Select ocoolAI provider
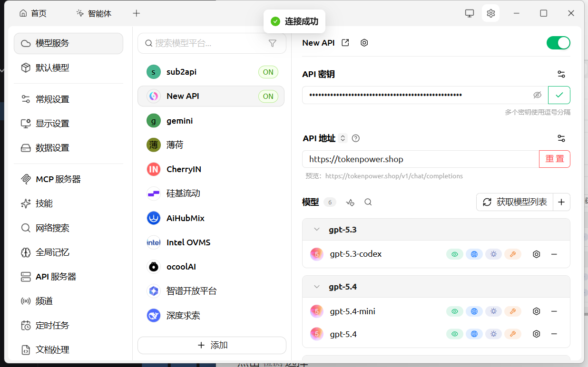 [x=211, y=267]
